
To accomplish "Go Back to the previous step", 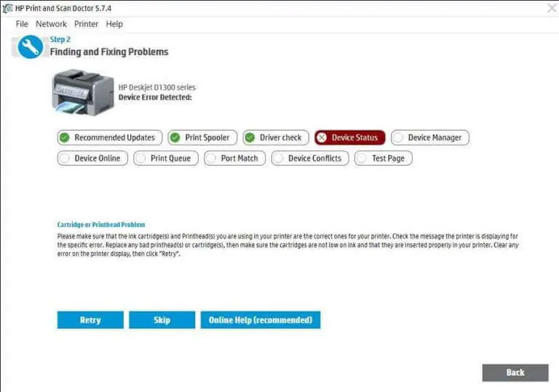I will (x=515, y=373).
